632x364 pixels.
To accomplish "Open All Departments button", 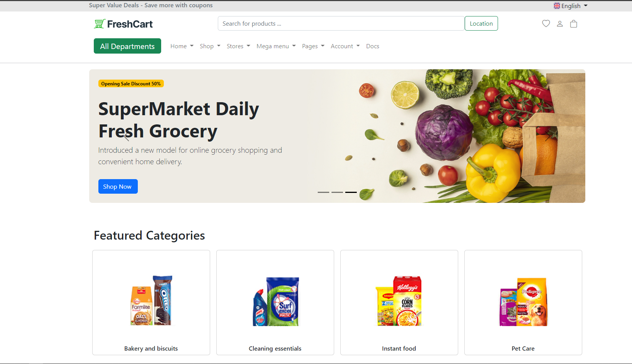I will pos(127,46).
